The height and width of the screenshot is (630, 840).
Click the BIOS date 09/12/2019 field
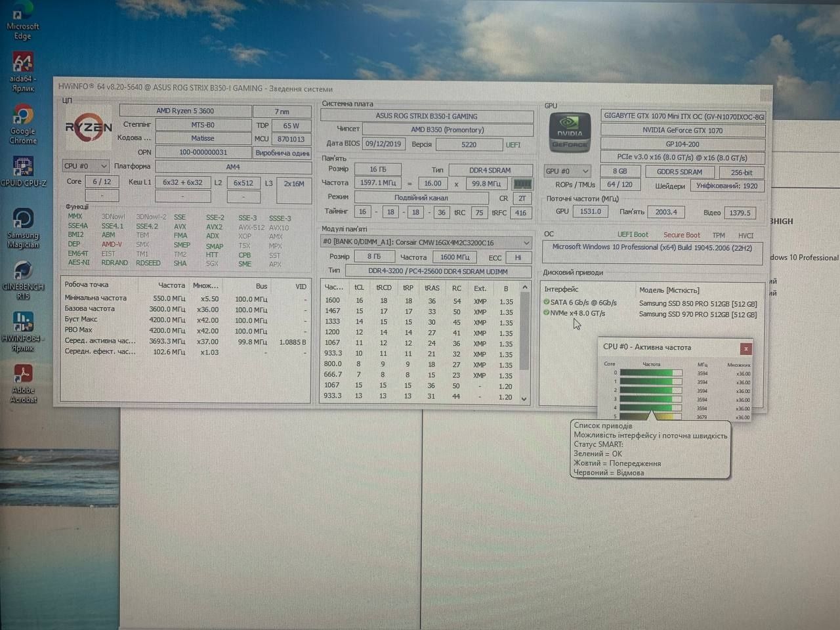[383, 144]
